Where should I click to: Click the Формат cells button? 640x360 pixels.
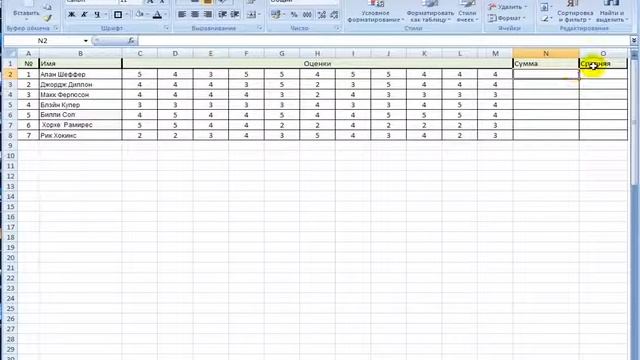click(507, 18)
